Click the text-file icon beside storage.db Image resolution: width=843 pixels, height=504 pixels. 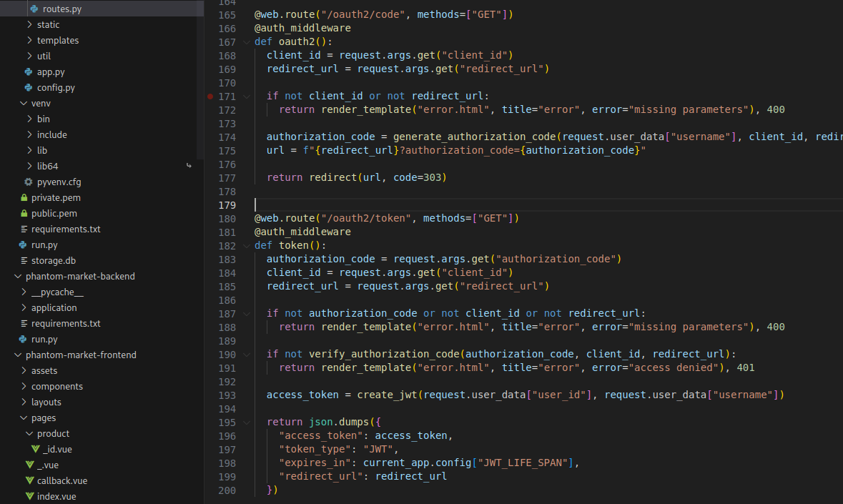coord(24,261)
